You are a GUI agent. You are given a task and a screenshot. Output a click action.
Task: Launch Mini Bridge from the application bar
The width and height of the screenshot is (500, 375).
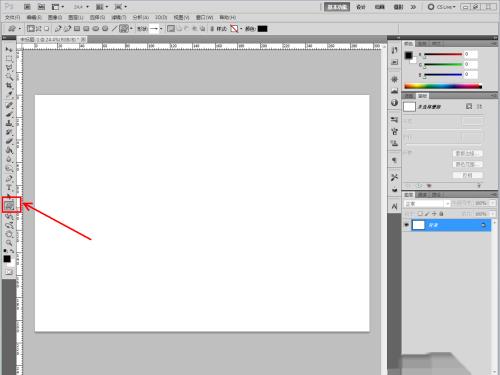41,7
